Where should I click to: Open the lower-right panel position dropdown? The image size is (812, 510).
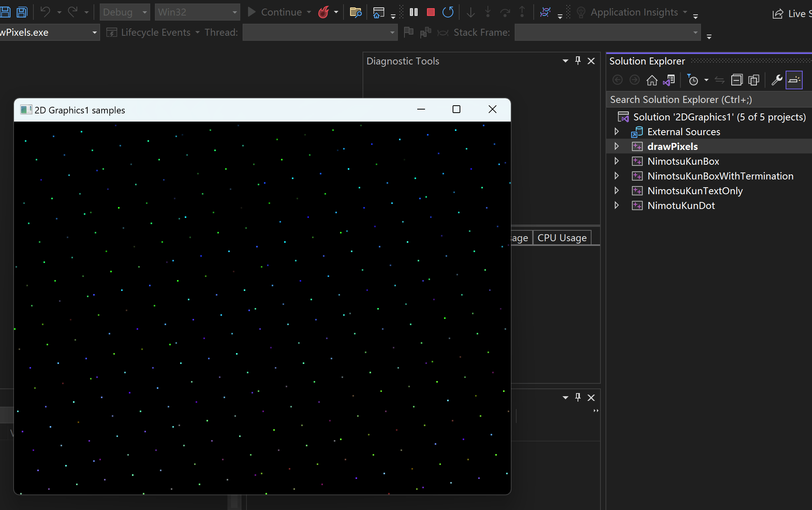(x=565, y=398)
